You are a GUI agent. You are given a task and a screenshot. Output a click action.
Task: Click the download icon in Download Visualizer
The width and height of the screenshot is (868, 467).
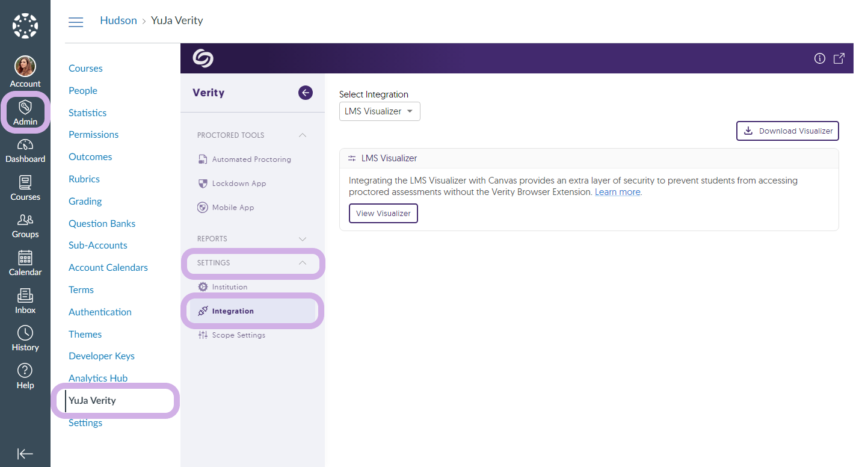click(x=748, y=131)
